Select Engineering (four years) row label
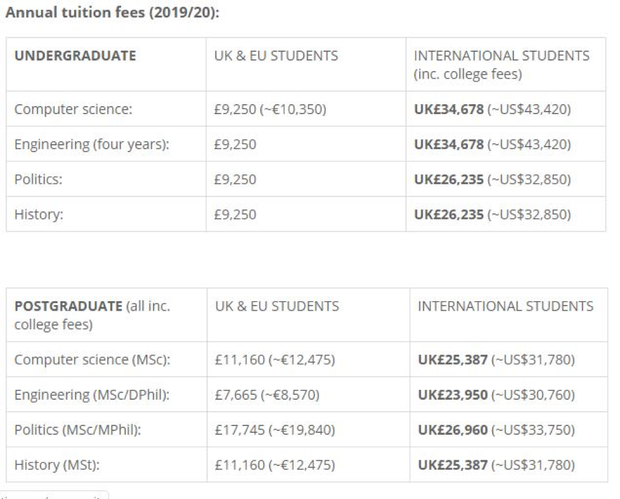620x499 pixels. tap(92, 144)
